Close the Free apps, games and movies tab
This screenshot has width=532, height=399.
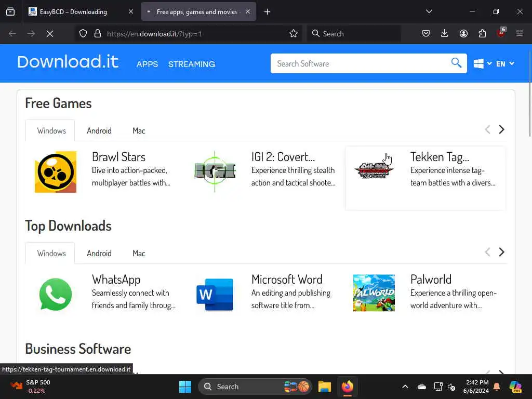pyautogui.click(x=248, y=12)
